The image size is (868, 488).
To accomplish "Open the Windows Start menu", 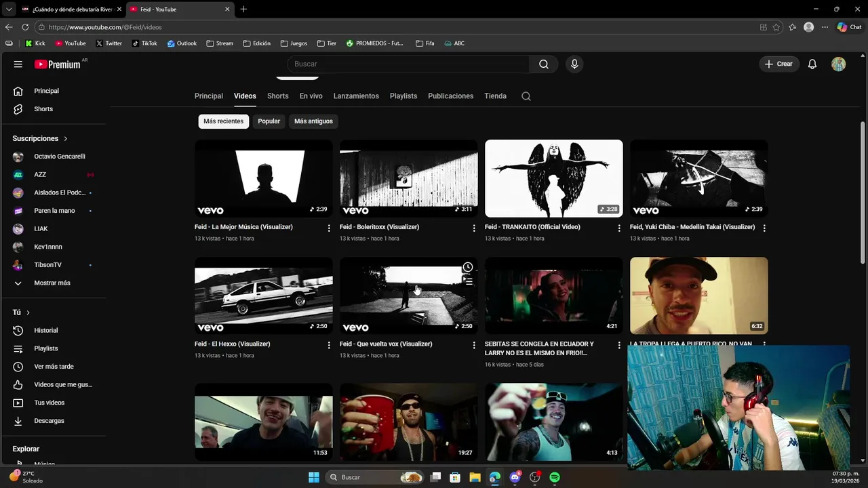I will [314, 477].
